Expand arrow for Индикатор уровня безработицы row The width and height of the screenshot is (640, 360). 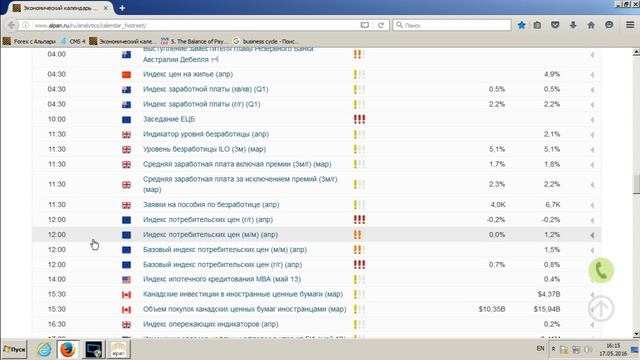(592, 135)
